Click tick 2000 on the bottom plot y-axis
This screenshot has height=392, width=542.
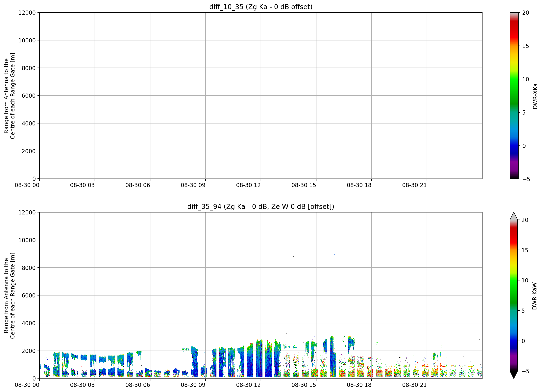point(29,351)
